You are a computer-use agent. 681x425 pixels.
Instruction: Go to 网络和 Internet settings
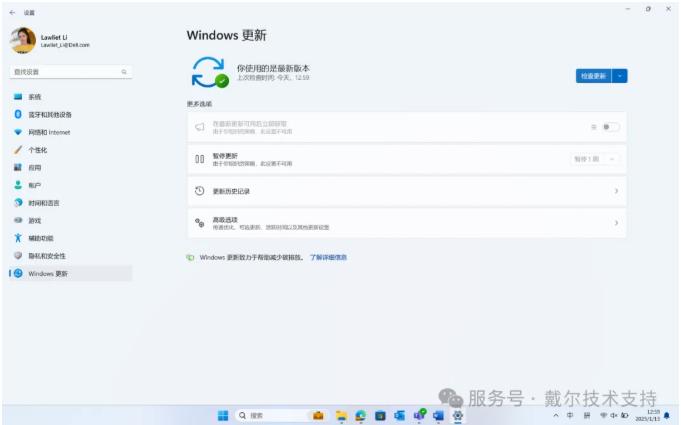[69, 132]
